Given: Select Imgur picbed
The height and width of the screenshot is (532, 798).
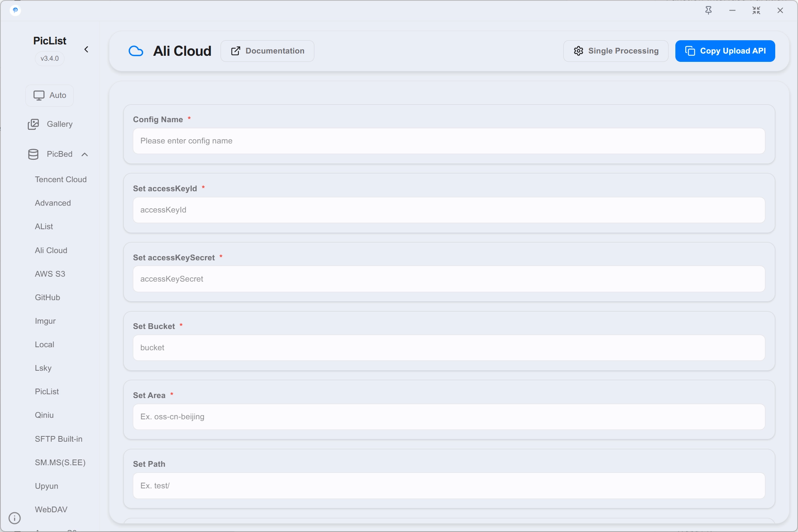Looking at the screenshot, I should (x=45, y=321).
